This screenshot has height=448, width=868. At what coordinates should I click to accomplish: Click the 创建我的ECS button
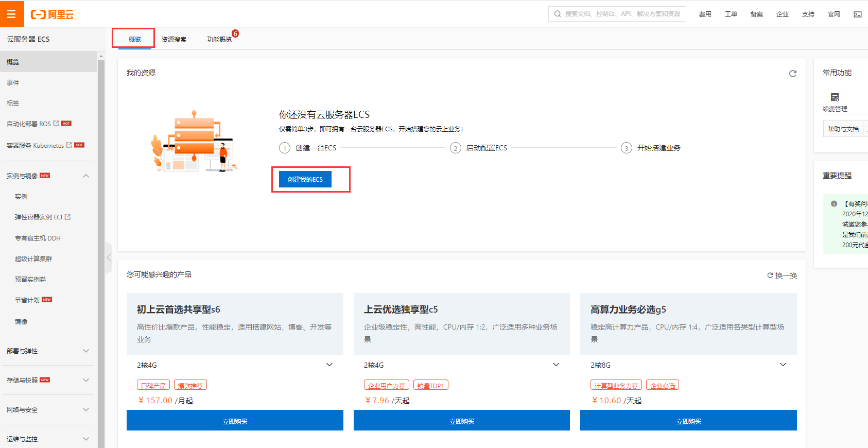305,179
